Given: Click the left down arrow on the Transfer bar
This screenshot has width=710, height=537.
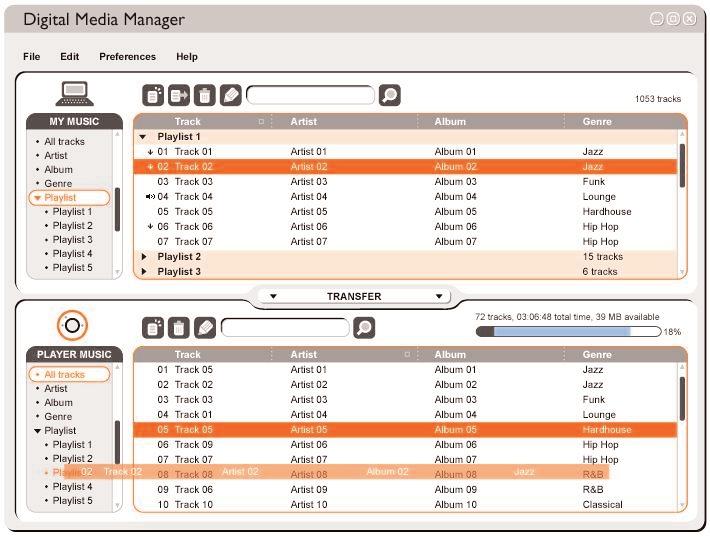Looking at the screenshot, I should pyautogui.click(x=273, y=297).
